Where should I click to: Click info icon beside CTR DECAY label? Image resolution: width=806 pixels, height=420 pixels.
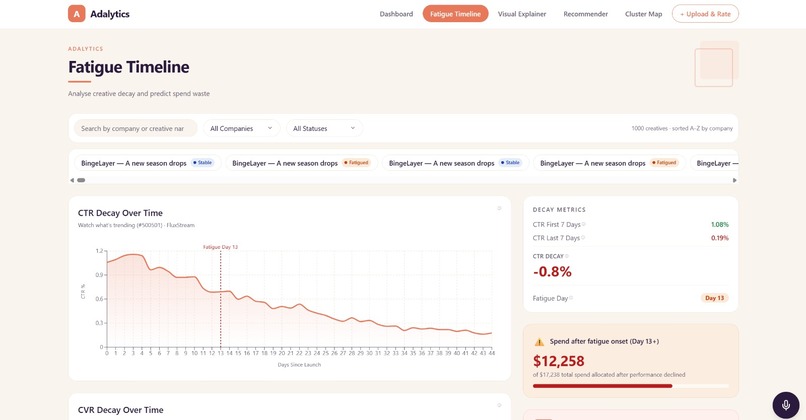coord(567,256)
